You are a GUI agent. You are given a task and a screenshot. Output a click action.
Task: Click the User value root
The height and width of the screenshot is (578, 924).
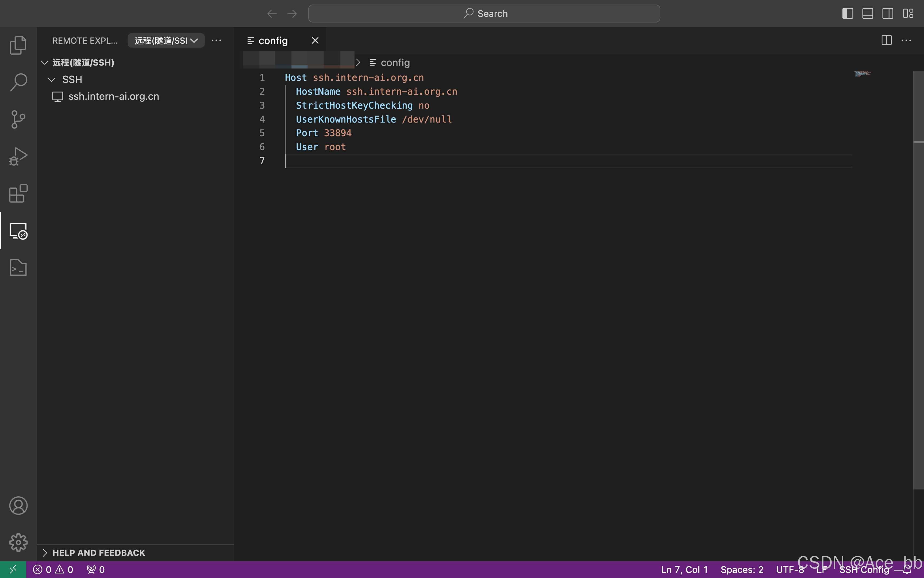335,147
